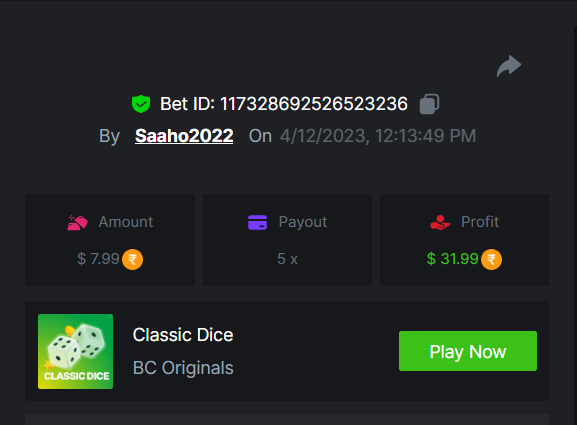Click the rupee coin beside $ 7.99
Image resolution: width=577 pixels, height=425 pixels.
pyautogui.click(x=132, y=259)
